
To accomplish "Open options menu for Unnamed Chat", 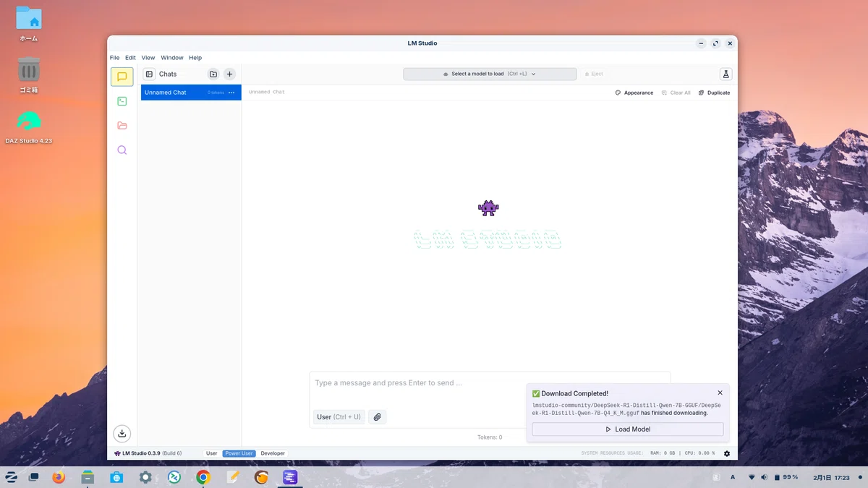I will [x=231, y=93].
